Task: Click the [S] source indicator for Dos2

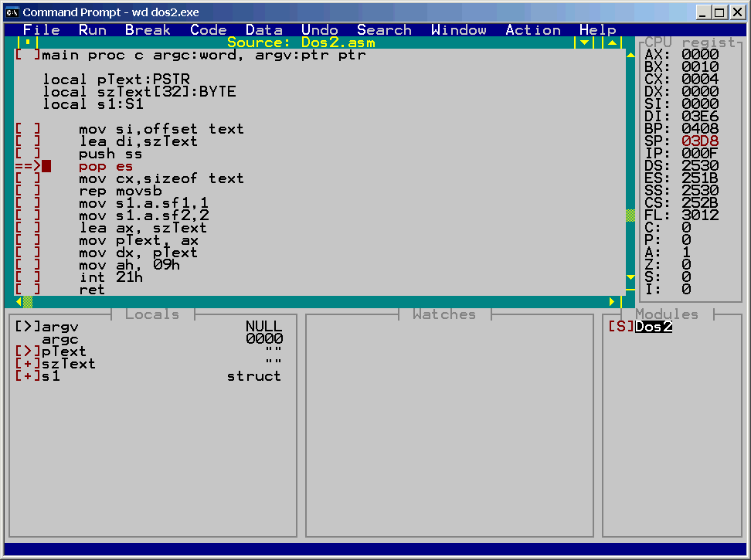Action: (x=620, y=327)
